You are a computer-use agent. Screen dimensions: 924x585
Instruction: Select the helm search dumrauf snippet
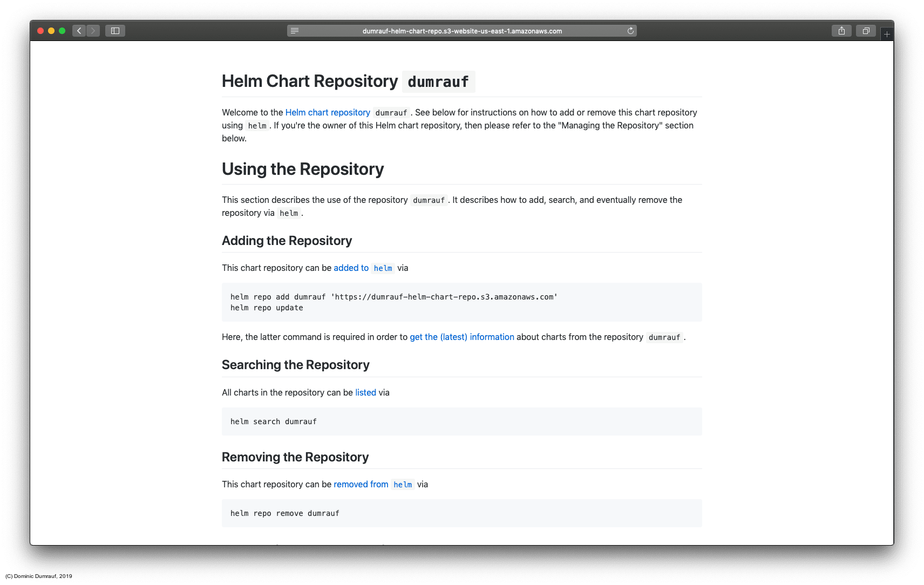tap(274, 421)
